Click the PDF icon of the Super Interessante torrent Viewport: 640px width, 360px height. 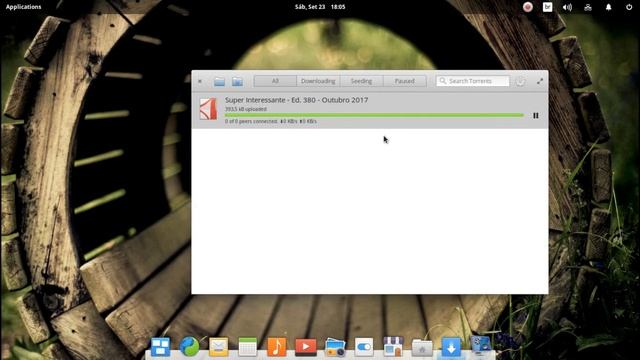click(x=208, y=109)
